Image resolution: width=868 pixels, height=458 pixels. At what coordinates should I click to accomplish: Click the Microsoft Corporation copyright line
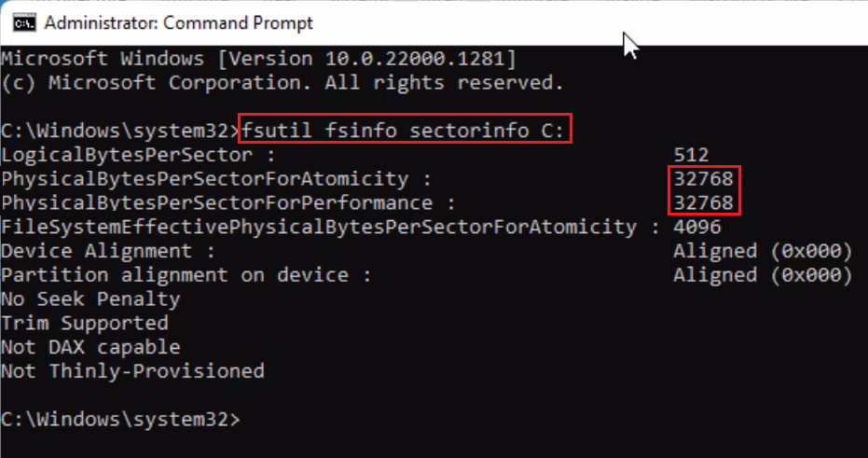[282, 83]
